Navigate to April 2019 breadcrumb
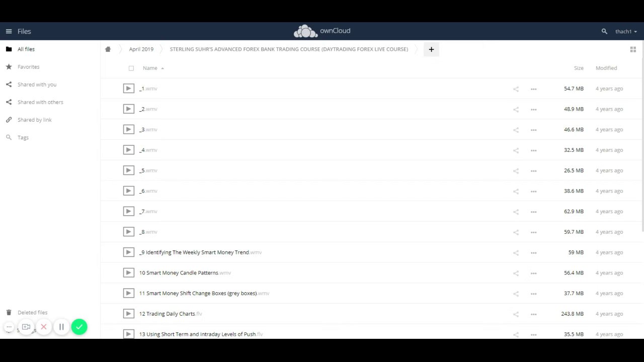 (x=141, y=49)
